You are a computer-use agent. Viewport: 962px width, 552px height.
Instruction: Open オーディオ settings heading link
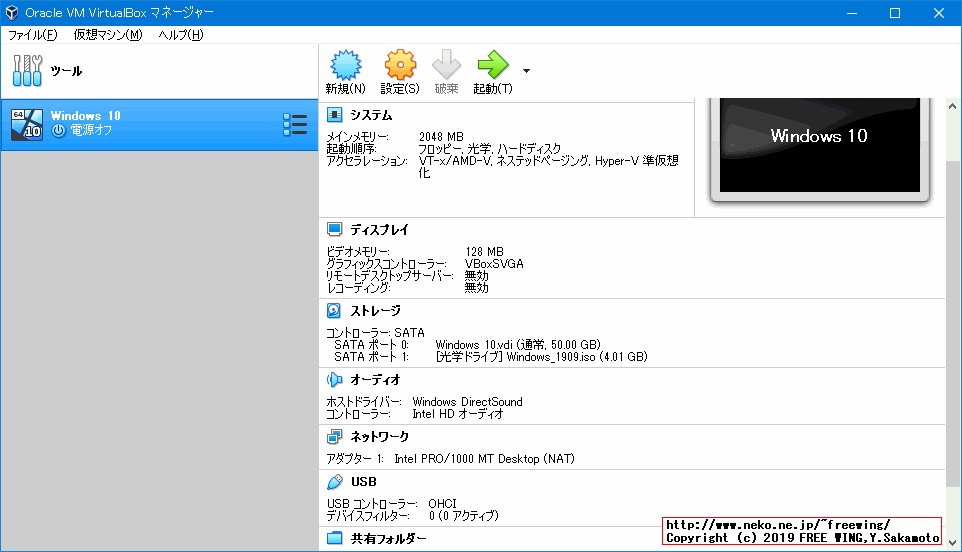click(x=375, y=380)
